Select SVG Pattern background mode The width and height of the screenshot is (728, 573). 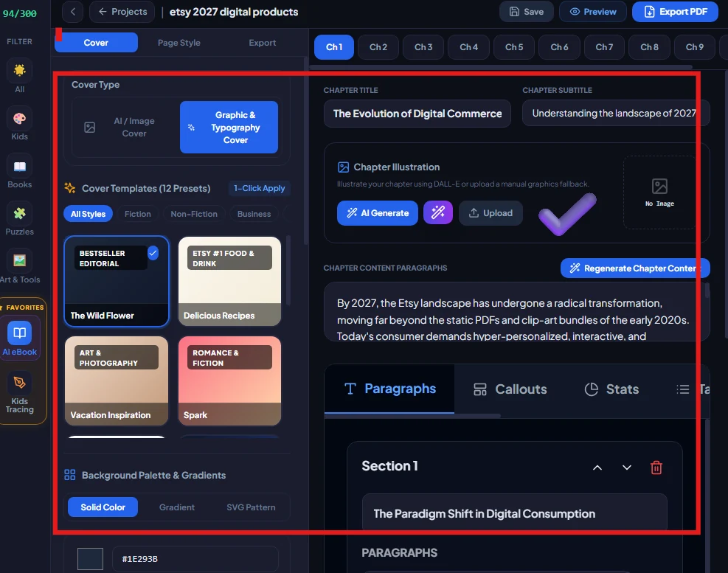(x=251, y=507)
